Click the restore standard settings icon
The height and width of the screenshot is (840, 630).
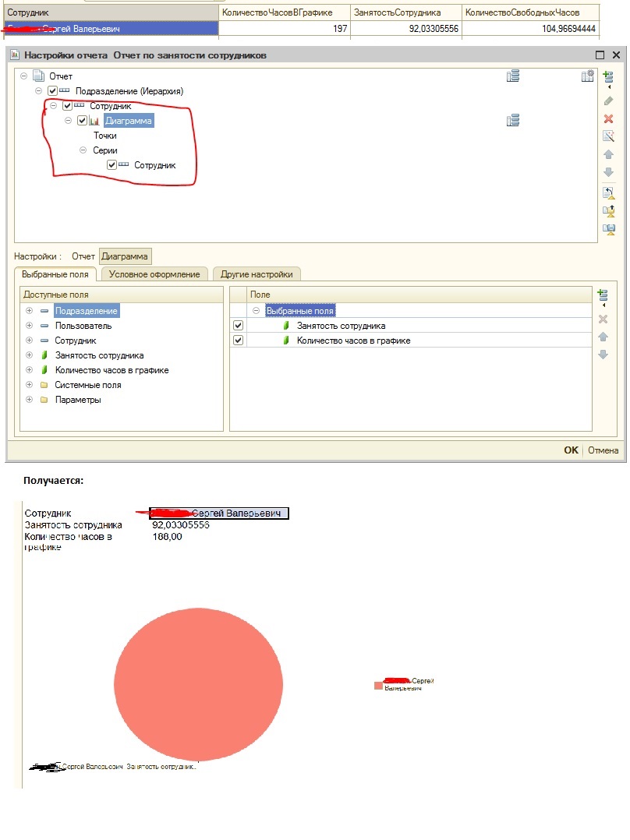608,193
